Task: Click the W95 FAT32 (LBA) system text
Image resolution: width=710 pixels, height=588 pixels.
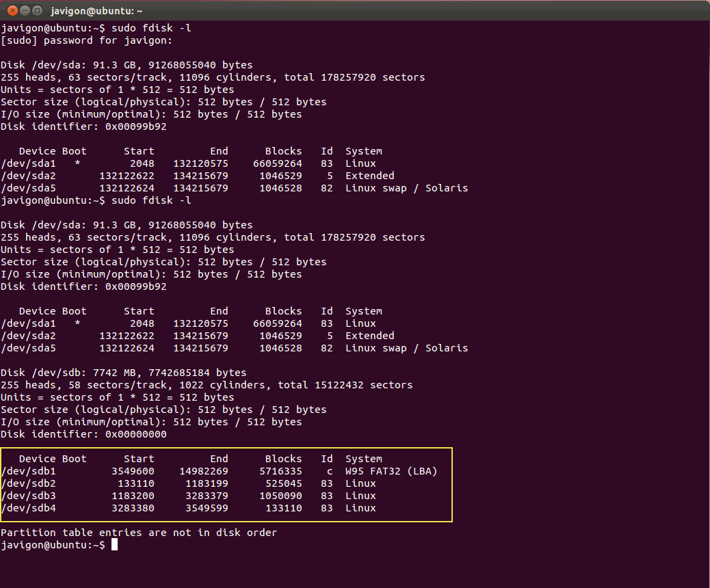Action: tap(391, 471)
